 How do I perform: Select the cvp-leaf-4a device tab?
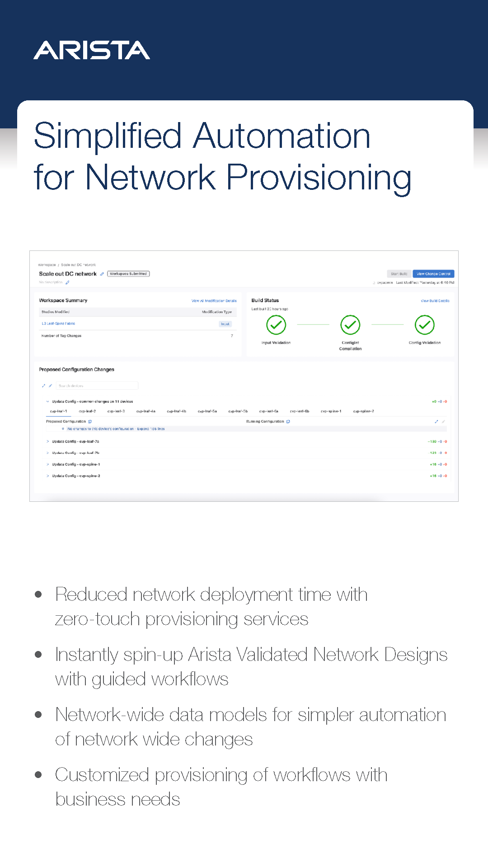(145, 411)
